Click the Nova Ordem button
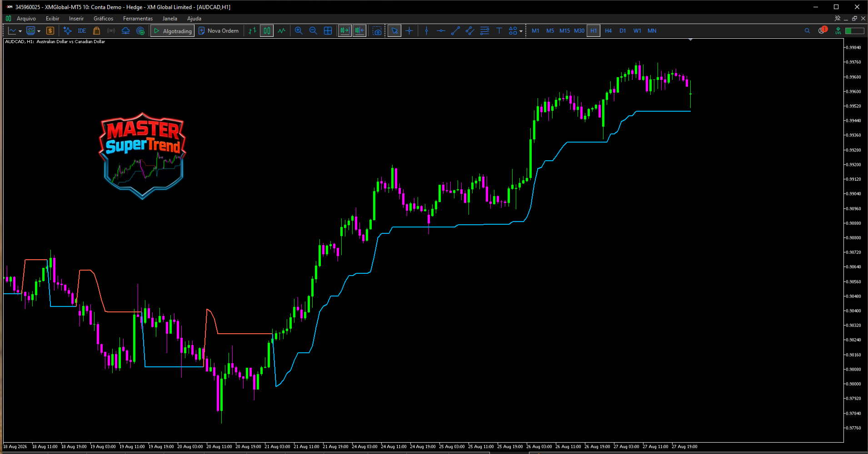This screenshot has height=454, width=868. (219, 31)
